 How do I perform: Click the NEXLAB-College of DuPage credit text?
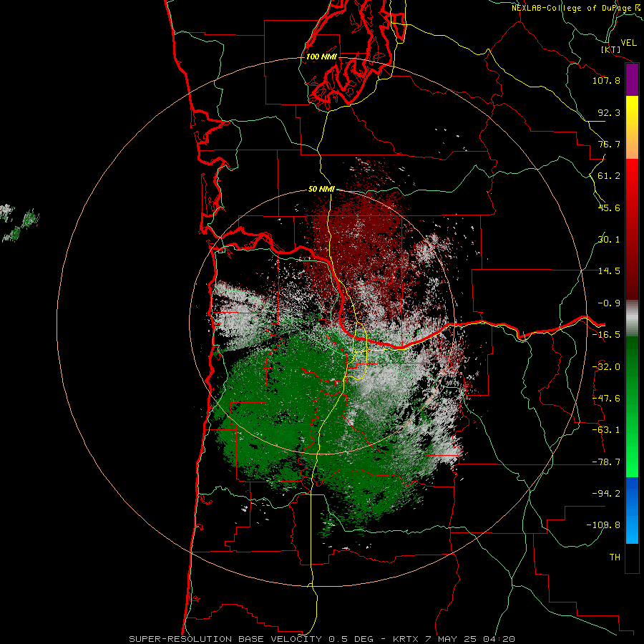point(573,8)
